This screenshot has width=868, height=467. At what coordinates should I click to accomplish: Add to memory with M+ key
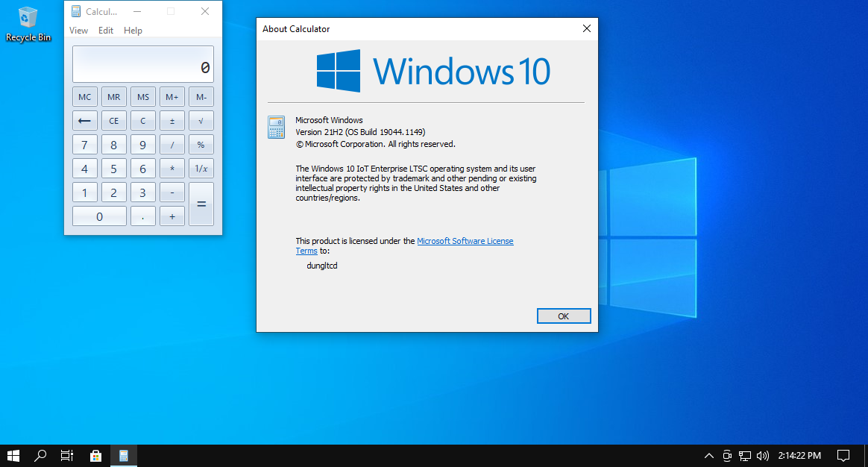172,97
